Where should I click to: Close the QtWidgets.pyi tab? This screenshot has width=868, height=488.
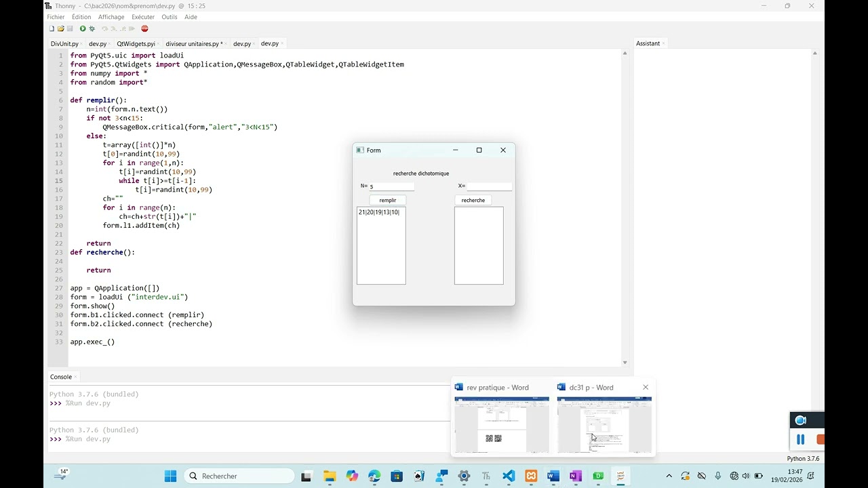point(159,43)
